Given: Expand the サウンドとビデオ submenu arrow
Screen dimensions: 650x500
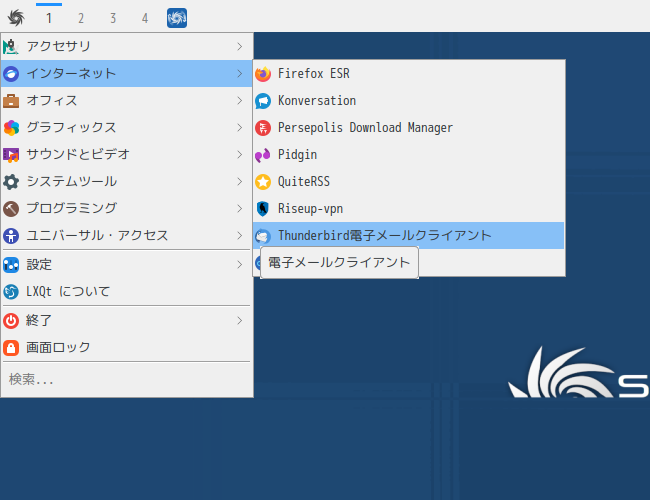Looking at the screenshot, I should pyautogui.click(x=240, y=155).
